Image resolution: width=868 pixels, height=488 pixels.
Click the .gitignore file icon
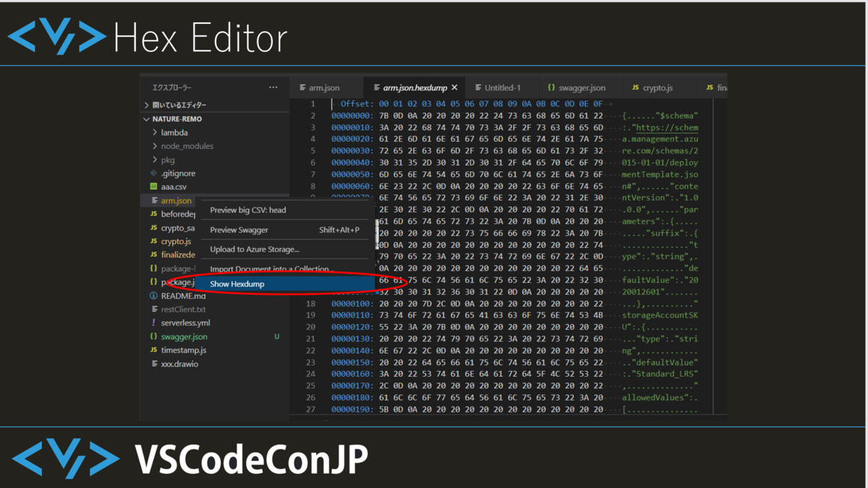(x=153, y=174)
